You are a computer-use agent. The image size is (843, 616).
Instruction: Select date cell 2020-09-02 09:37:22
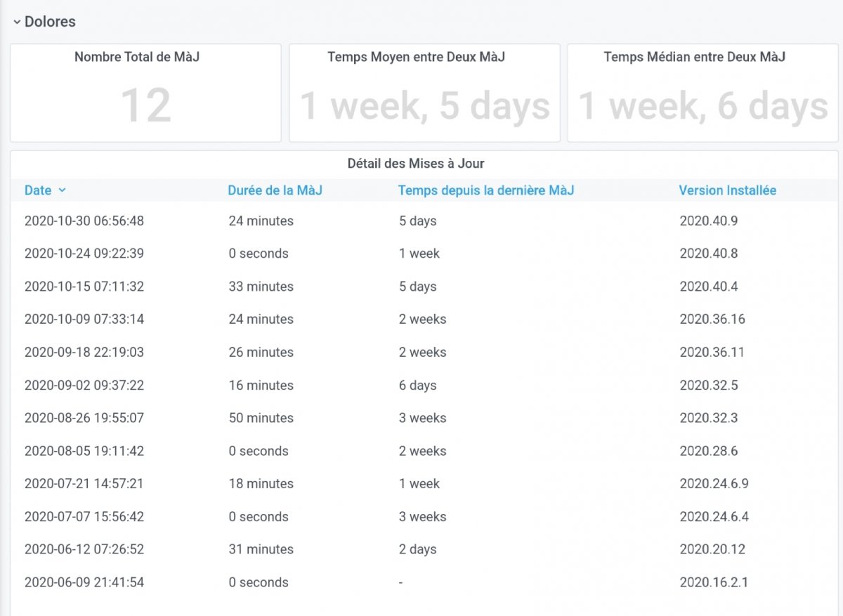(x=84, y=385)
